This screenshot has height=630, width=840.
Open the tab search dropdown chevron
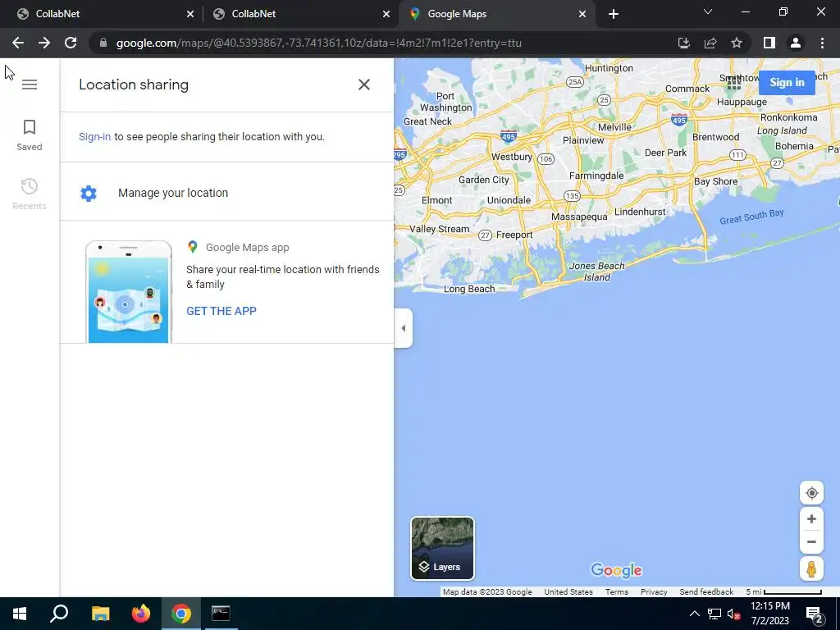click(x=708, y=11)
